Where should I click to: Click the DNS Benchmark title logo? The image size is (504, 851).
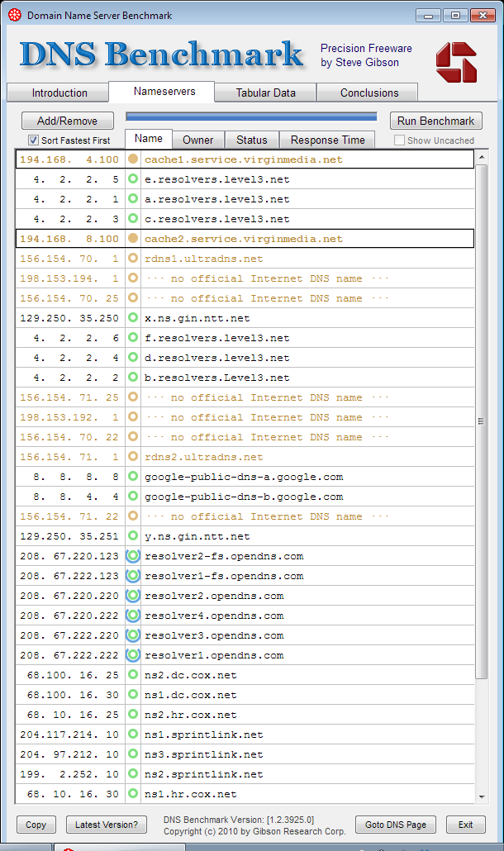[x=161, y=55]
